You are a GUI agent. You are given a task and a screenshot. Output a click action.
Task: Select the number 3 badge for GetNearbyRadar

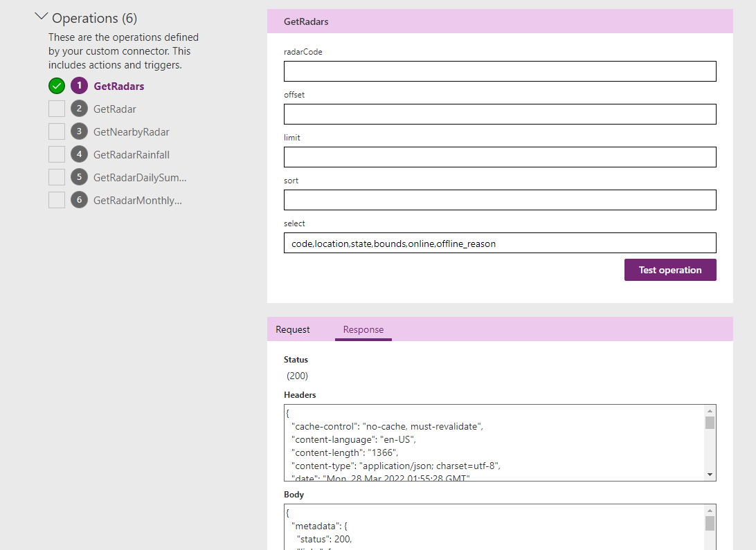tap(79, 131)
